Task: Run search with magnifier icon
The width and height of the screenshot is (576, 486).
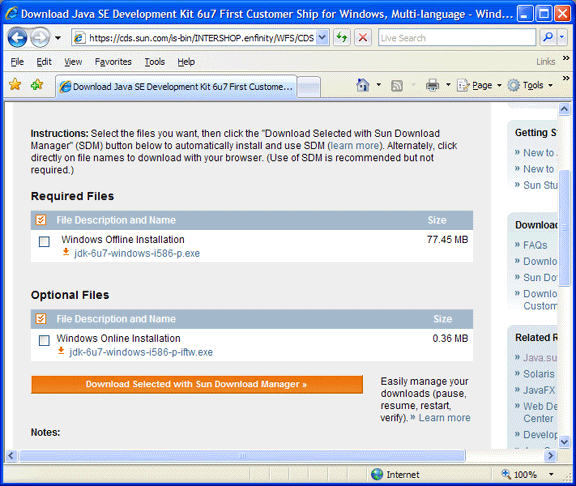Action: pyautogui.click(x=548, y=37)
